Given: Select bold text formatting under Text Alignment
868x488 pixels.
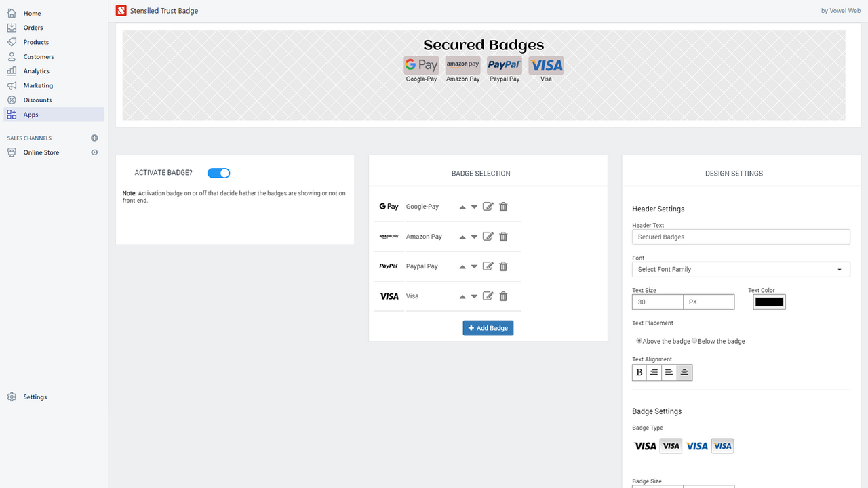Looking at the screenshot, I should (638, 372).
